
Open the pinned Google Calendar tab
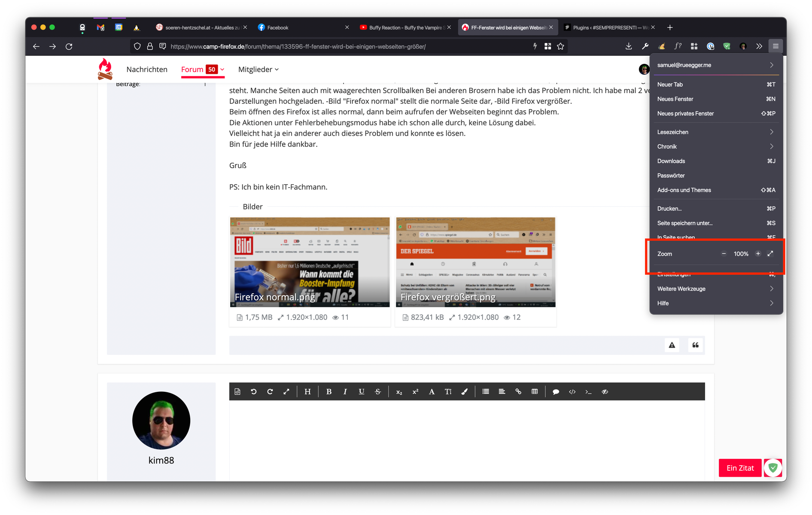tap(119, 27)
